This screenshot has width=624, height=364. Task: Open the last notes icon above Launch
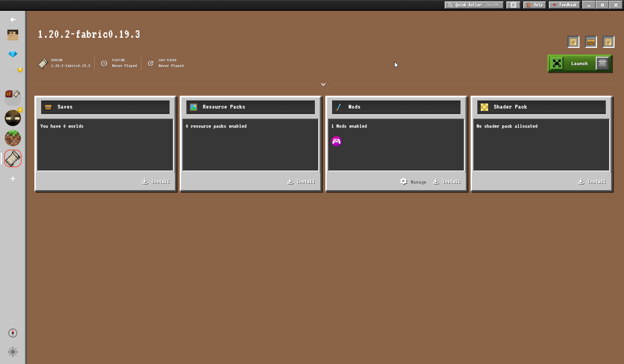pyautogui.click(x=608, y=42)
